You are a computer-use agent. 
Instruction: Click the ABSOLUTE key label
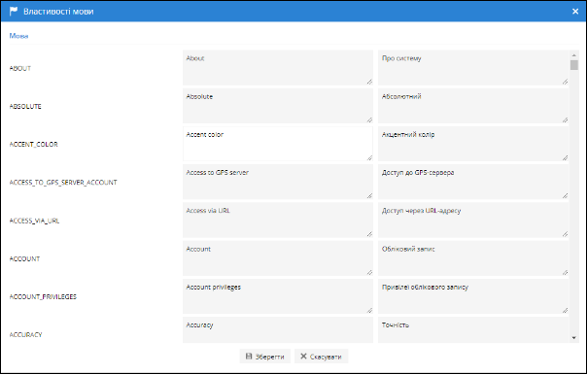pos(25,106)
